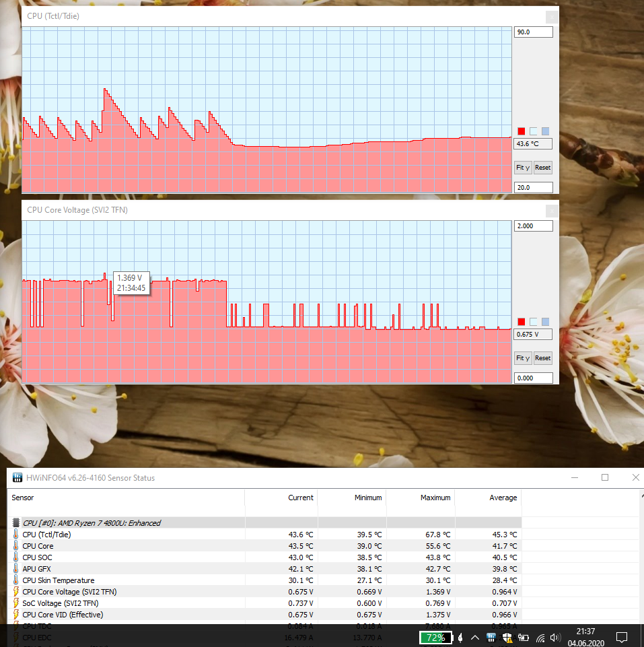Screen dimensions: 644x647
Task: Click thermometer icon beside CPU Skin Temperature row
Action: coord(15,580)
